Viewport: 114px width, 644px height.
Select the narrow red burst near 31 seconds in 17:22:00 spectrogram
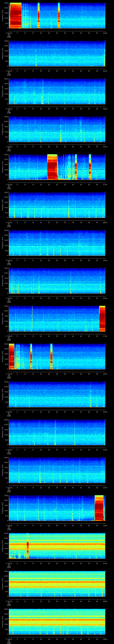tap(59, 16)
